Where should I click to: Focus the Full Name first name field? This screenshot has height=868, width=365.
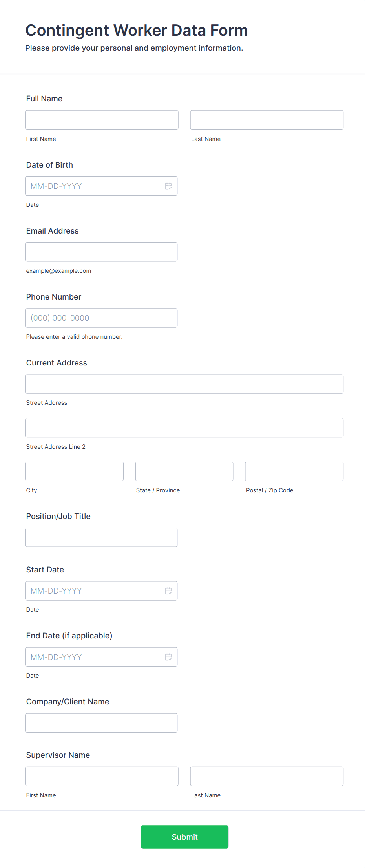tap(102, 120)
